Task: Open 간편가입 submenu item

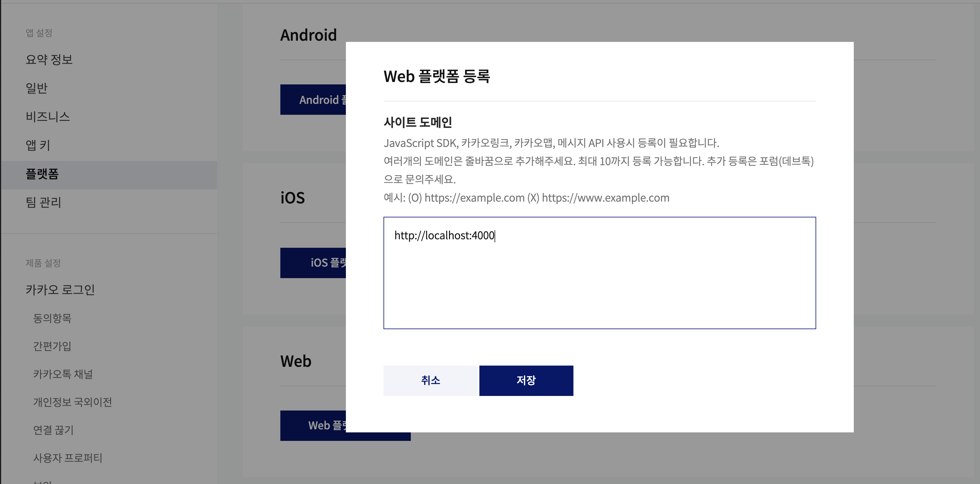Action: click(x=52, y=346)
